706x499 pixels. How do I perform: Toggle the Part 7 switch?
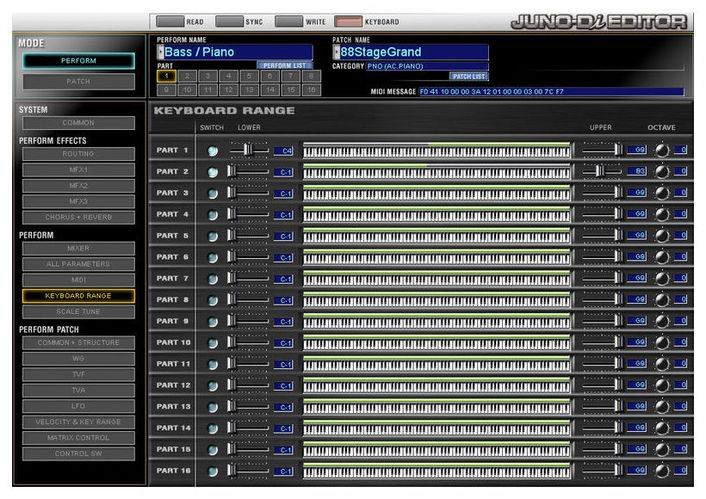[213, 279]
